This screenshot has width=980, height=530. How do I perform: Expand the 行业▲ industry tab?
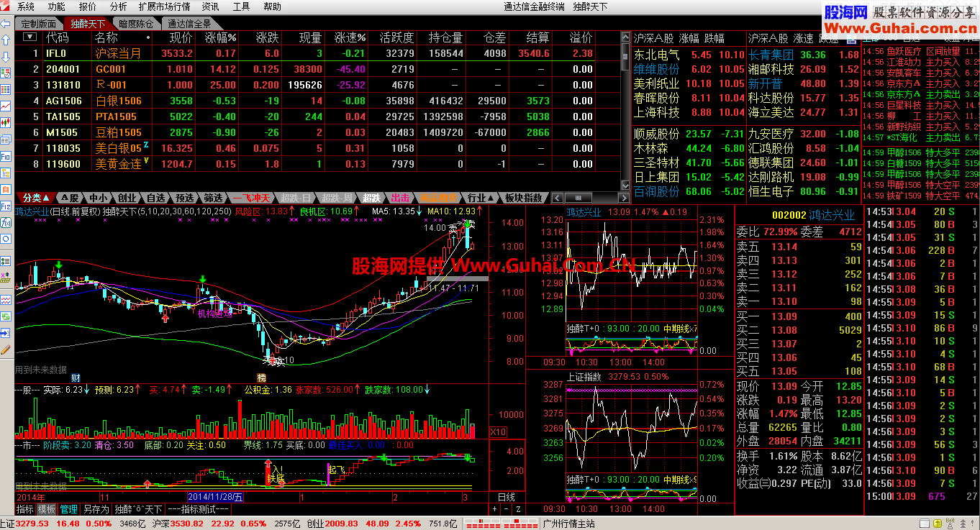pyautogui.click(x=481, y=198)
